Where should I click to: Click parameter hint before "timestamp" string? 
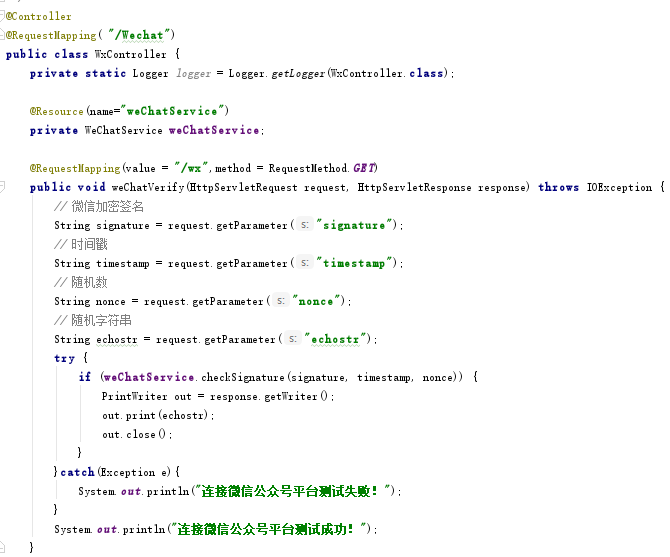coord(304,264)
